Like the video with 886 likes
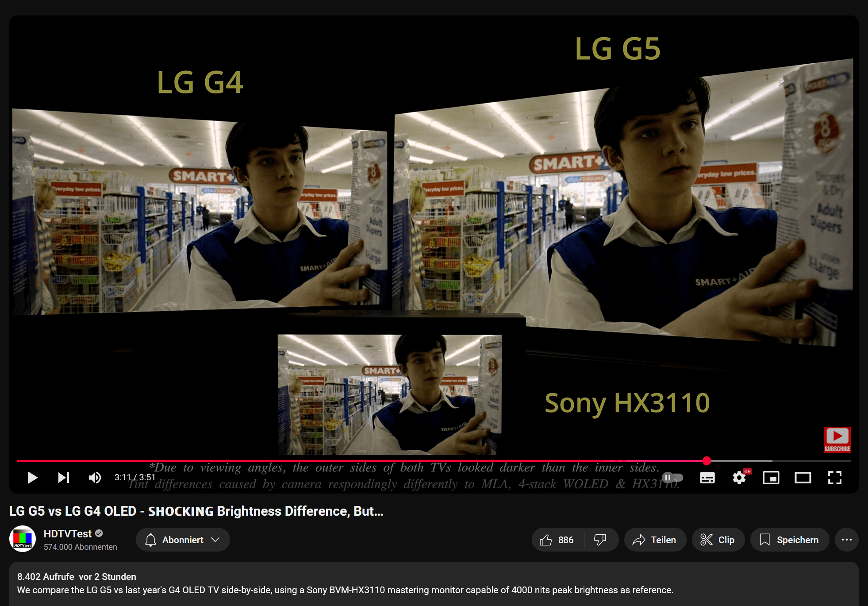The image size is (868, 606). [x=557, y=540]
